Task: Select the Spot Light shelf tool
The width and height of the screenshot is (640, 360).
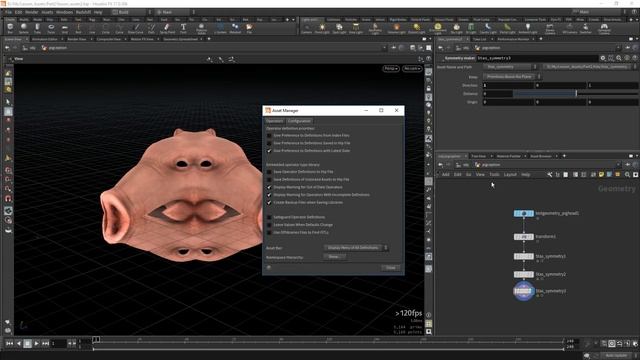Action: [339, 28]
